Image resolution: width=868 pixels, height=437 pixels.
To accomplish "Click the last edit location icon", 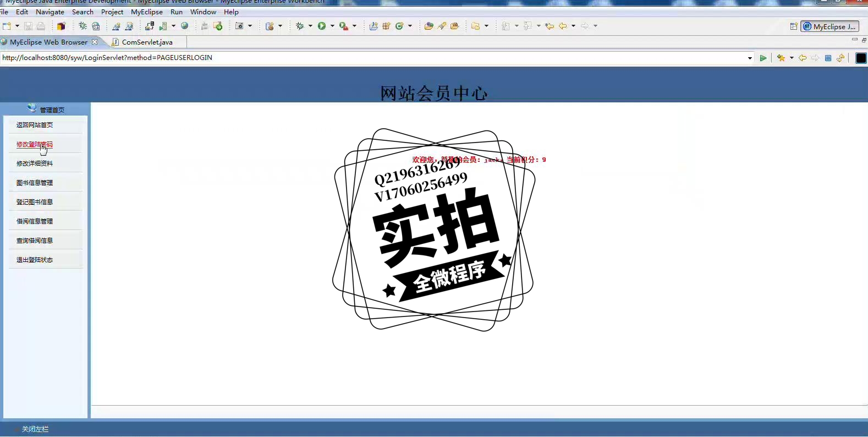I will point(550,26).
